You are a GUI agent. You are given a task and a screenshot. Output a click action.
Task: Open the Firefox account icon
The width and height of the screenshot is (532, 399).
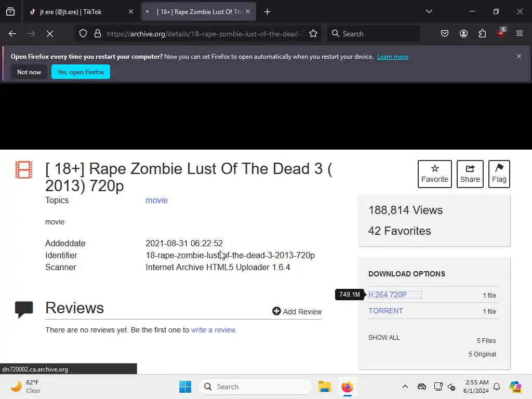(x=463, y=34)
